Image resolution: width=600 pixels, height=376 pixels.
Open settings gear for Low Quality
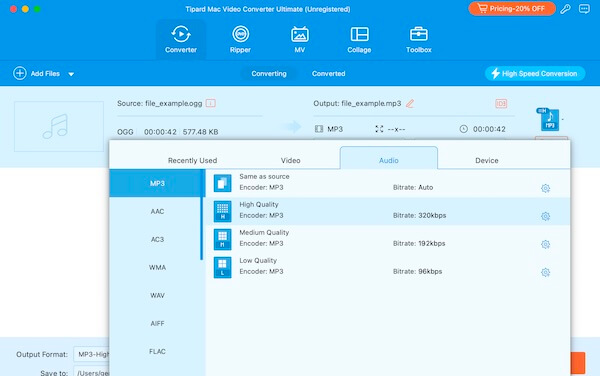click(545, 272)
